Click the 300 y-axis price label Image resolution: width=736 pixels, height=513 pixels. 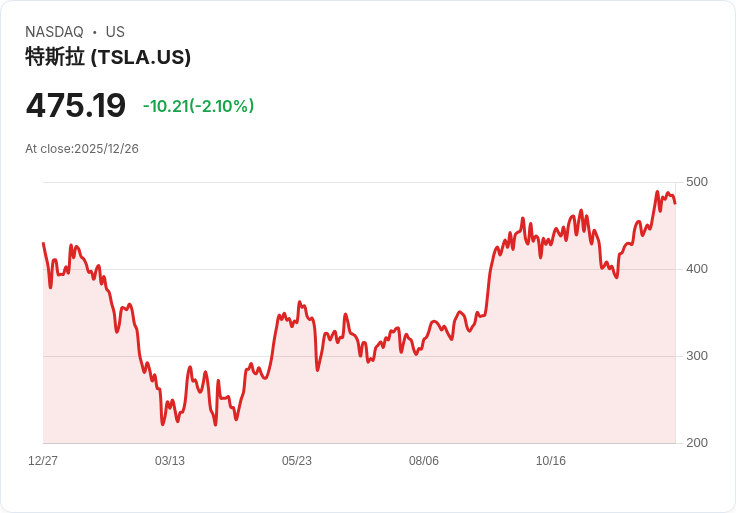tap(697, 356)
